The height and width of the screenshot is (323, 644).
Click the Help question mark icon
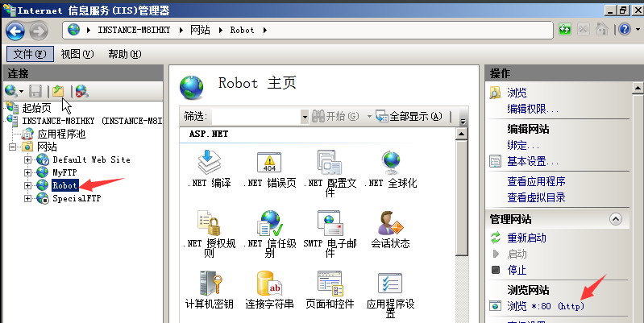click(625, 30)
